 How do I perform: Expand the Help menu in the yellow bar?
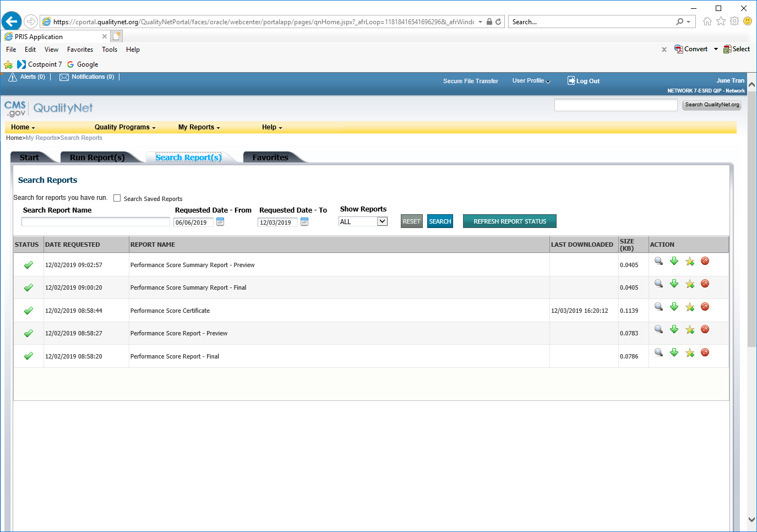click(x=272, y=127)
